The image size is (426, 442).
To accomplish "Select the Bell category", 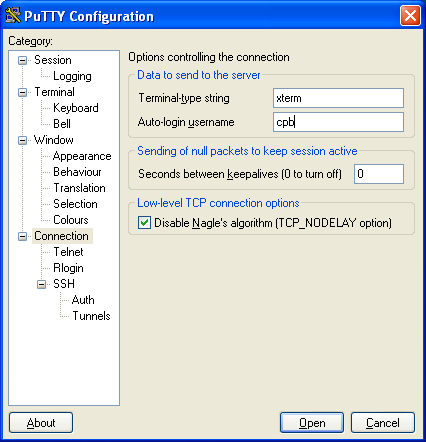I will [x=62, y=124].
